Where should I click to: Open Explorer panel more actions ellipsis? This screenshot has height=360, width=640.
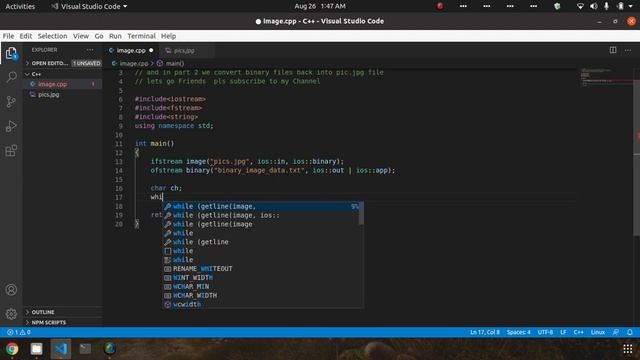[x=89, y=50]
